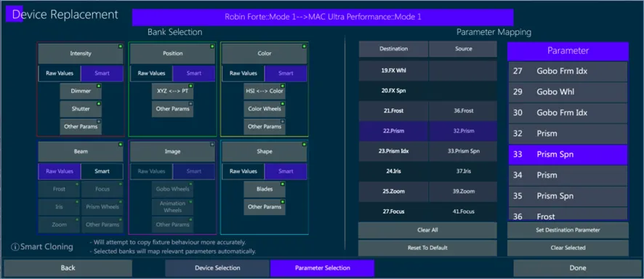Toggle Other Params under Position
Viewport: 644px width, 279px height.
(172, 109)
